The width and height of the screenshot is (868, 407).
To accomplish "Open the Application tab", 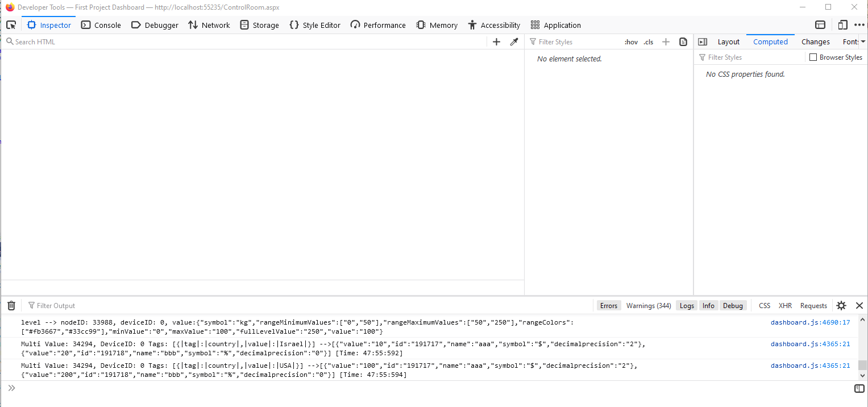I will 556,25.
